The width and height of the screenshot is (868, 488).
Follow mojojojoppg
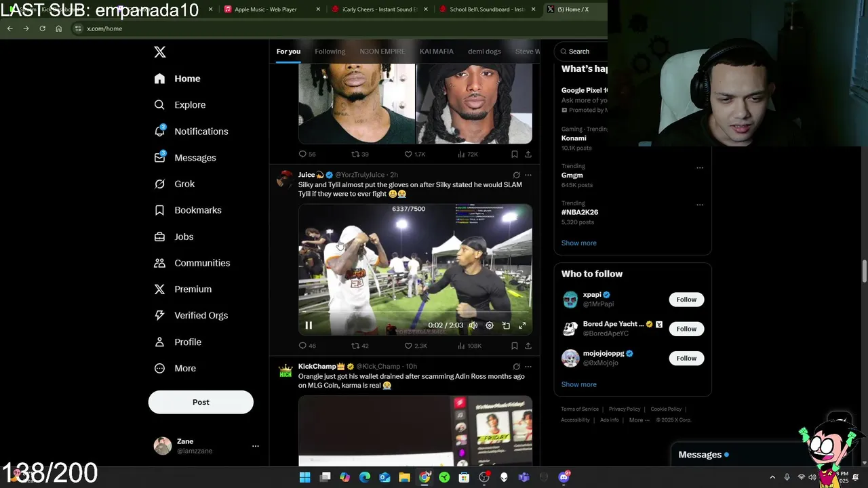pyautogui.click(x=686, y=358)
